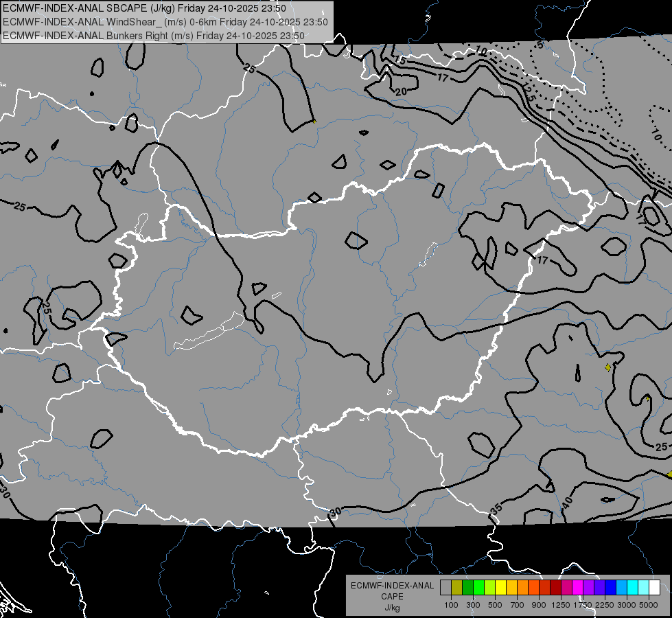672x618 pixels.
Task: Click the SBCAPE (J/kg) title line
Action: tap(144, 8)
